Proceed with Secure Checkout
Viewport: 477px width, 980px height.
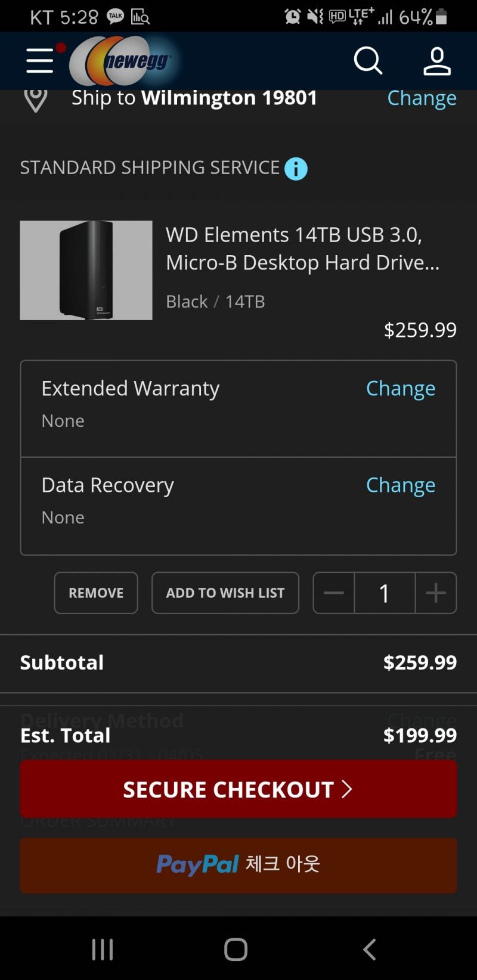[x=238, y=789]
